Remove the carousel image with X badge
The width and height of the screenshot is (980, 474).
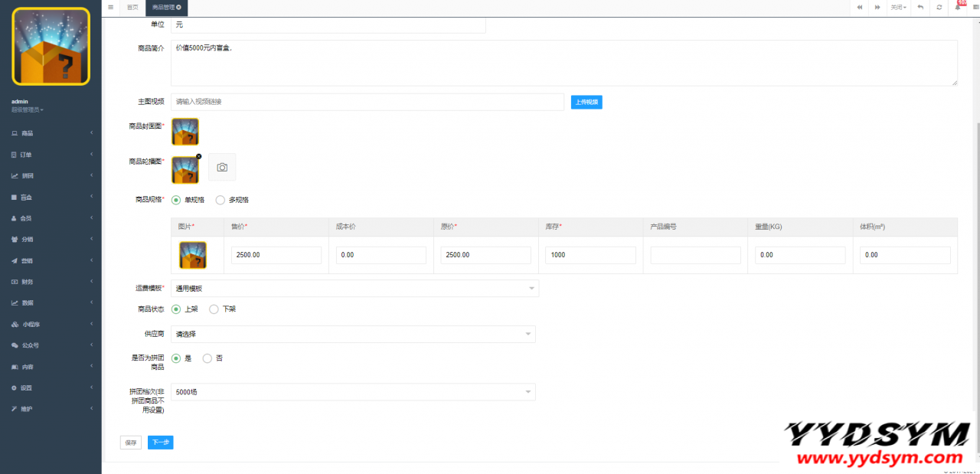point(199,156)
